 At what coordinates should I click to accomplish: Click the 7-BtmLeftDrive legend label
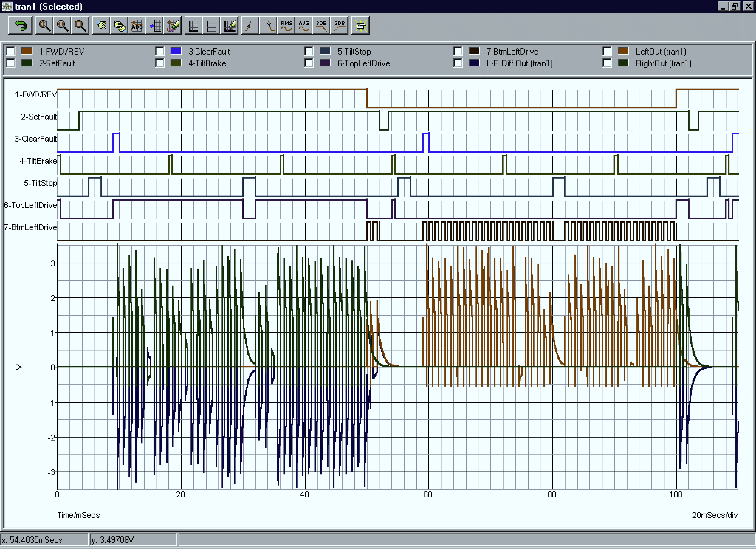pos(512,52)
